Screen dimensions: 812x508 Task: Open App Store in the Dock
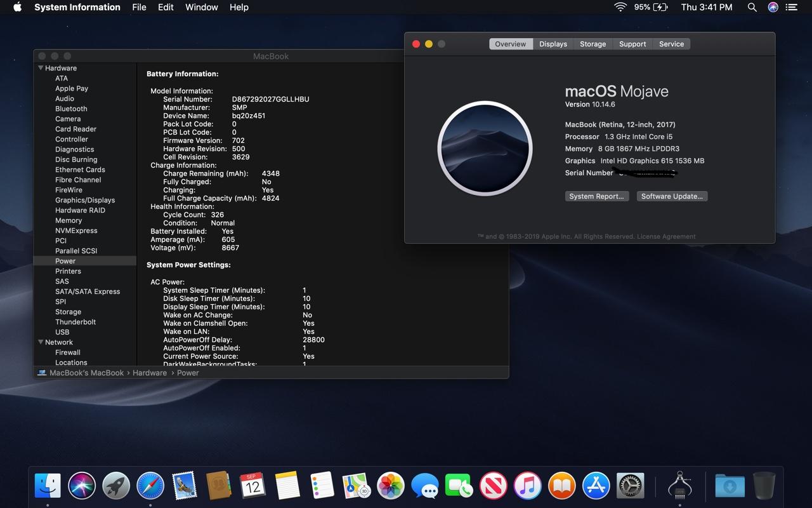pos(596,486)
